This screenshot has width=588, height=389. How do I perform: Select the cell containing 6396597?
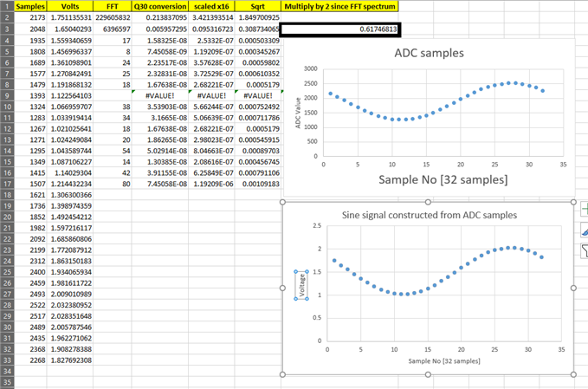[x=112, y=29]
